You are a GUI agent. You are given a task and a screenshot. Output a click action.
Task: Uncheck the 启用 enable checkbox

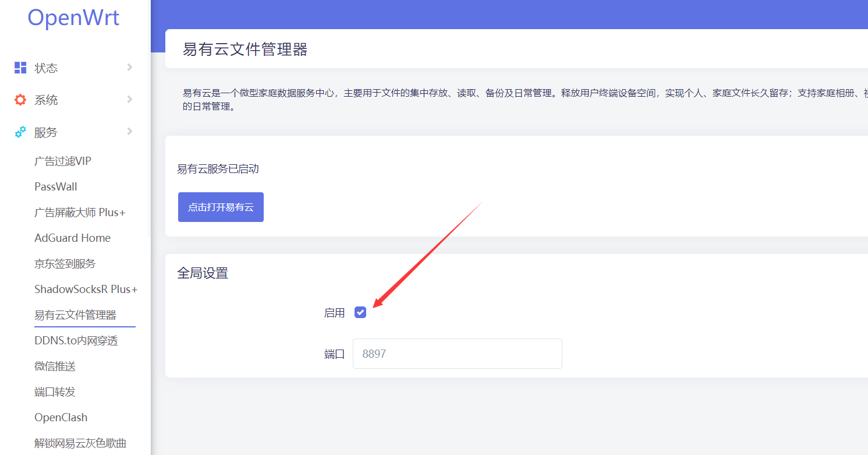(360, 313)
